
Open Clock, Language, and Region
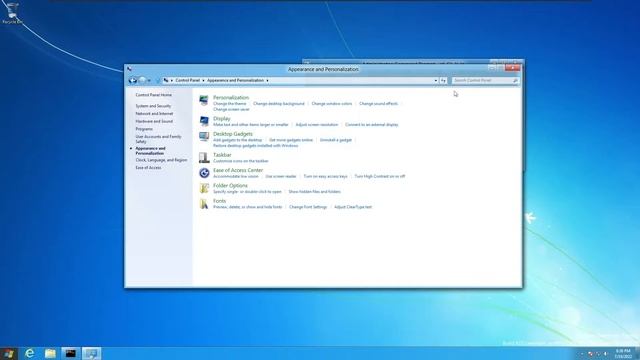point(161,160)
